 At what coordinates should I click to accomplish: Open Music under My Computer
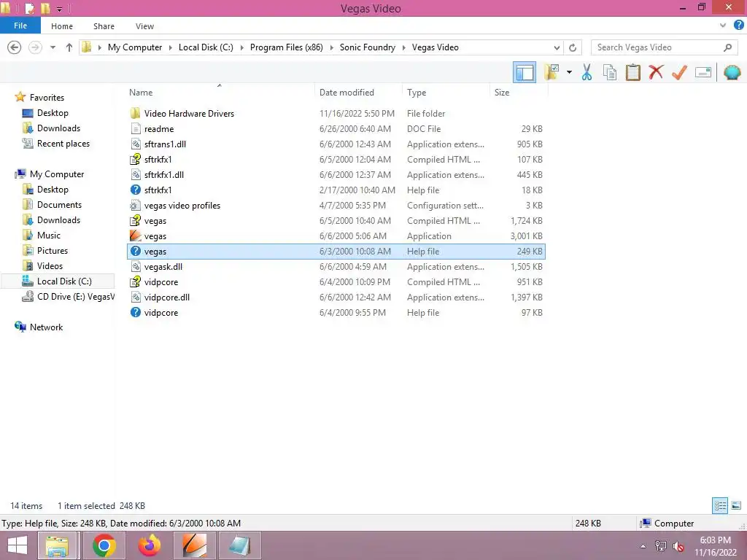(x=49, y=236)
